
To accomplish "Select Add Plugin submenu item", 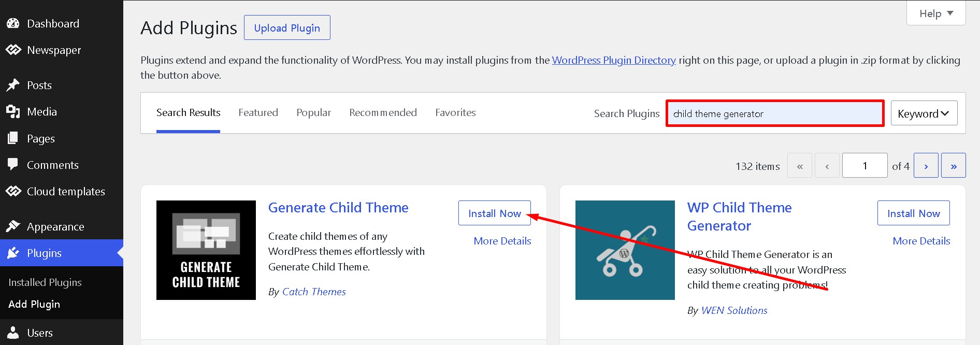I will tap(34, 304).
